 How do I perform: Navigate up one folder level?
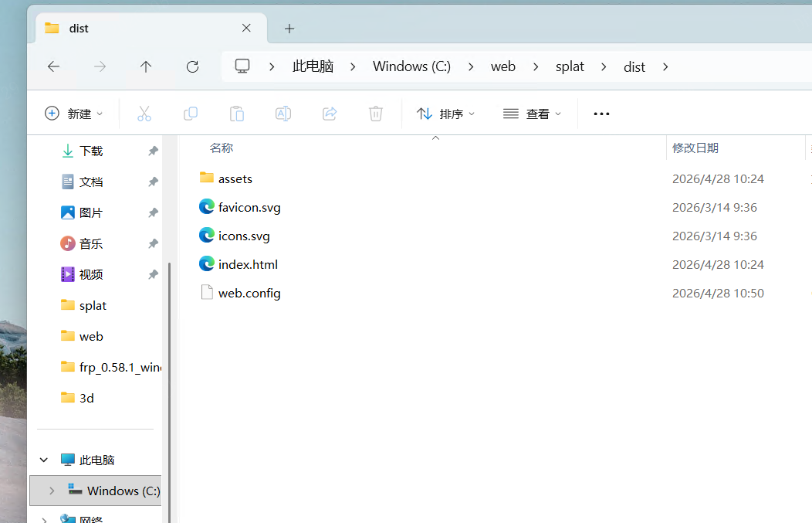coord(146,66)
